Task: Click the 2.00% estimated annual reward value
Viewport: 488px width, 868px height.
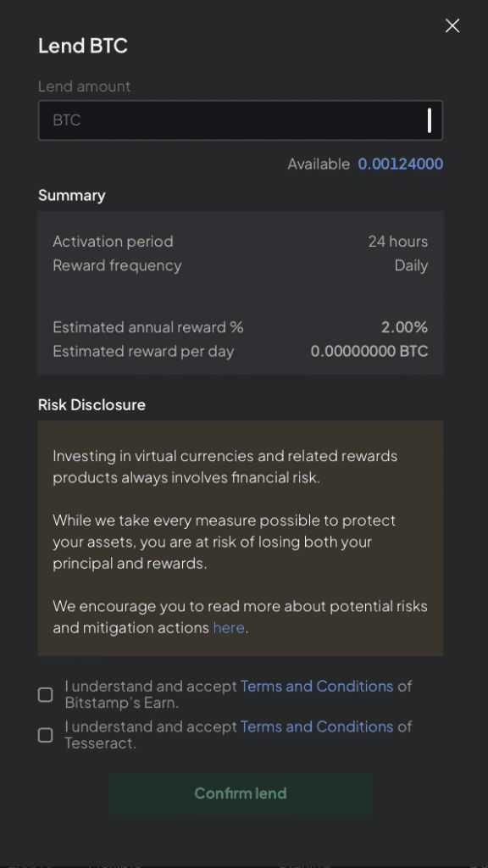Action: [404, 327]
